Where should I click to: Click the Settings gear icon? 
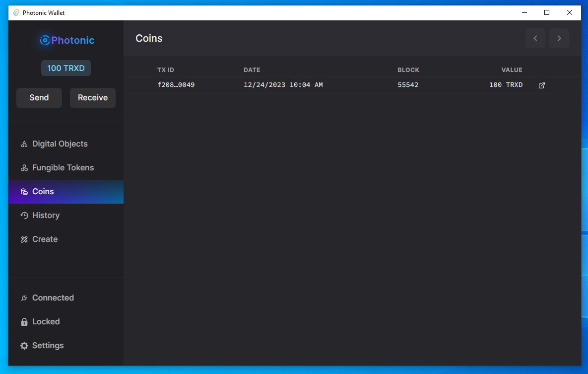point(24,346)
